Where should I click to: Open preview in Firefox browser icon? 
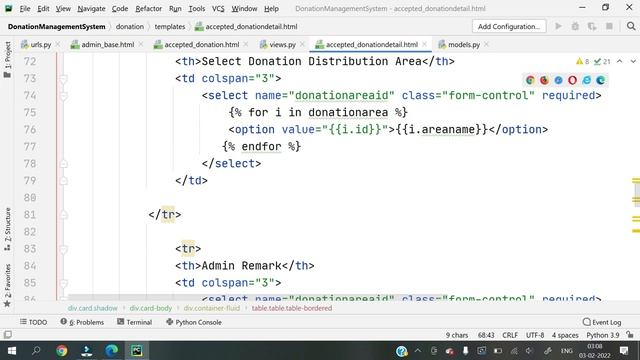coord(544,80)
